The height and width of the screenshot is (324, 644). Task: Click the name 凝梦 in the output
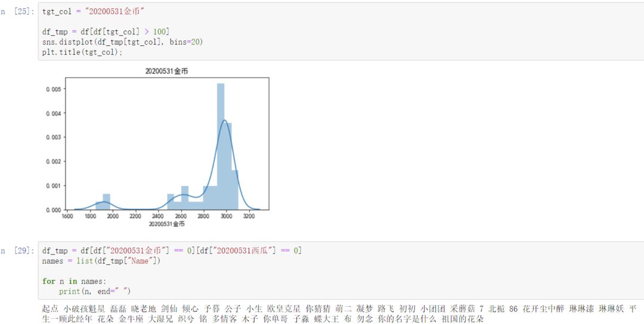click(x=365, y=309)
